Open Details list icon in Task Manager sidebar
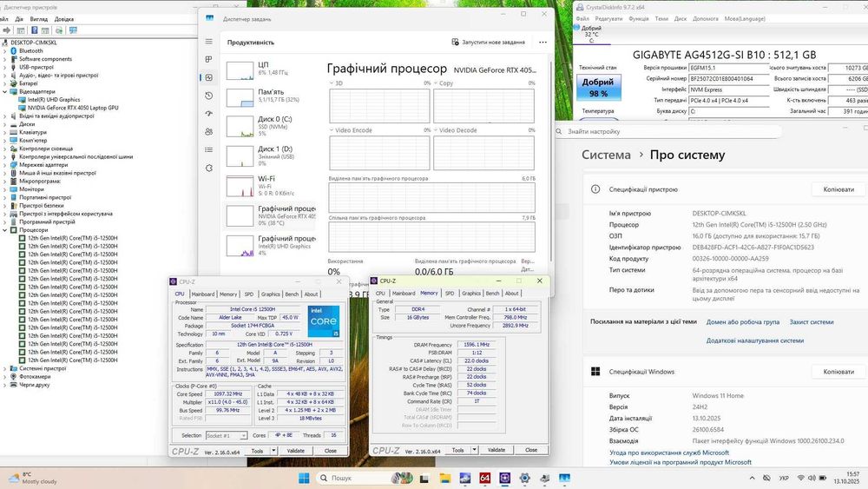This screenshot has height=489, width=868. point(208,149)
